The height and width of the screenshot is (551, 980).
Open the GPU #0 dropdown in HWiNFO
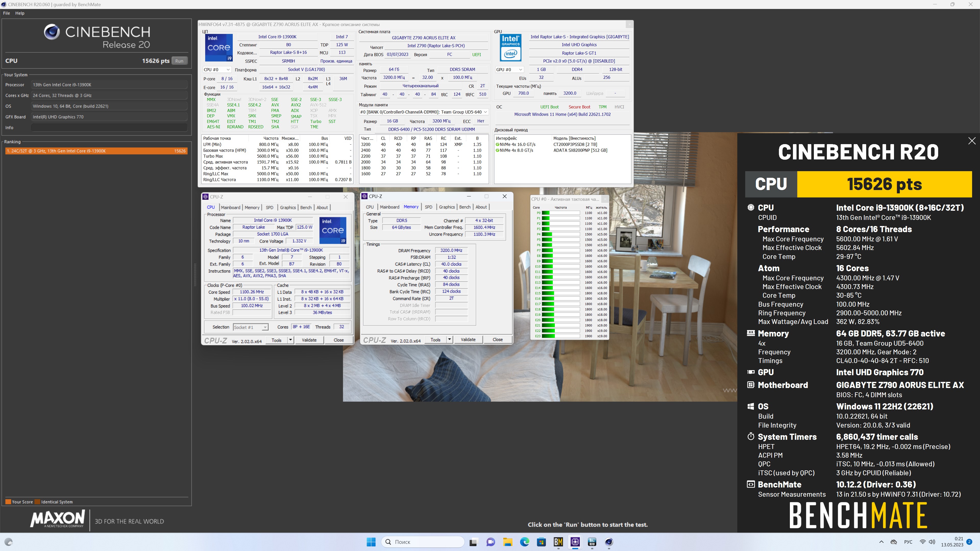(509, 70)
